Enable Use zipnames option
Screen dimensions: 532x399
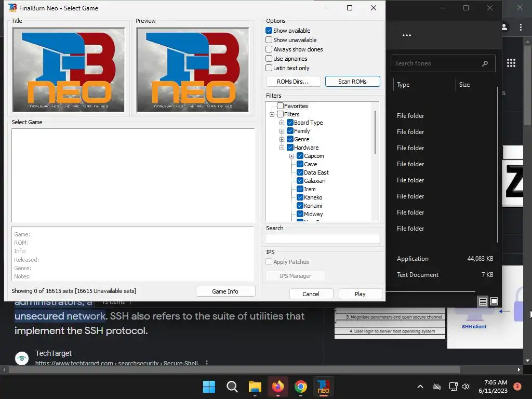coord(269,59)
